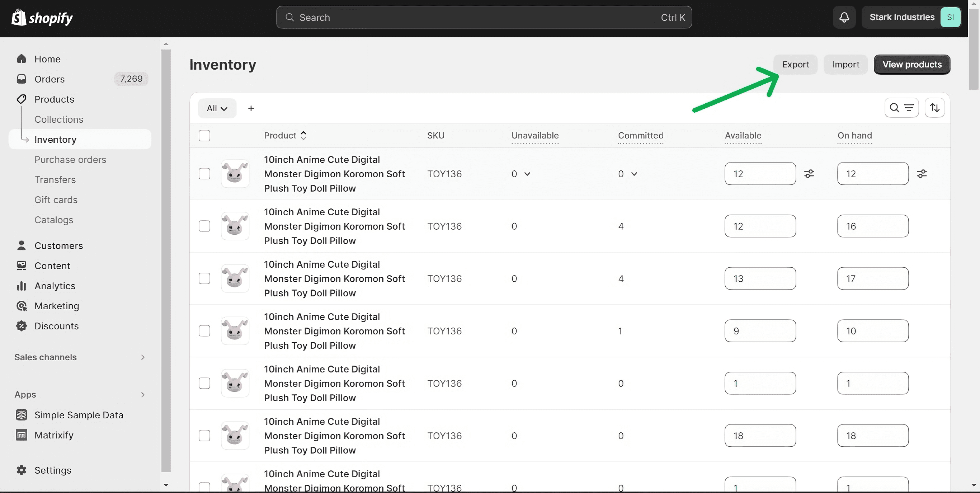Check the third product row checkbox
Image resolution: width=980 pixels, height=493 pixels.
(204, 278)
